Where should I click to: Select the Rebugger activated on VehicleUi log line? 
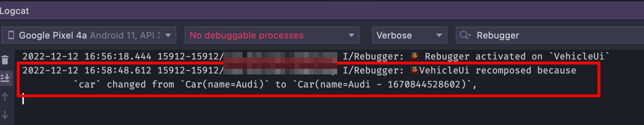(x=315, y=56)
